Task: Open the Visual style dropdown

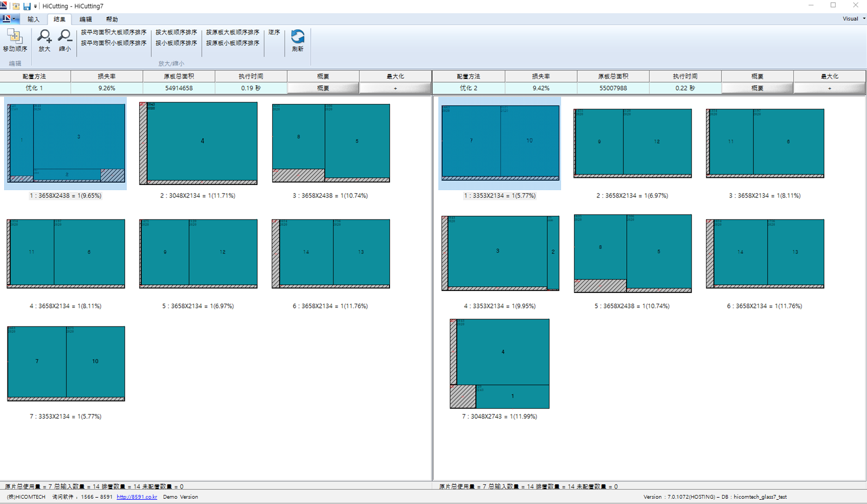Action: pyautogui.click(x=853, y=19)
